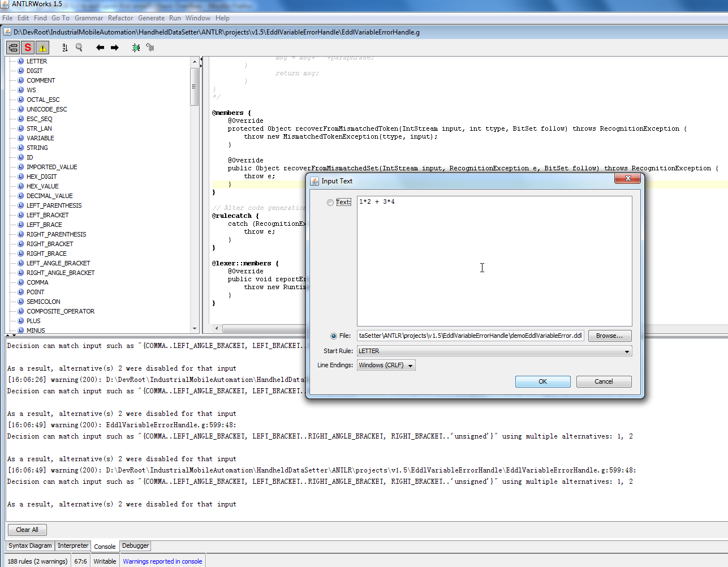Click the editor horizontal scroll-left arrow
Image resolution: width=728 pixels, height=567 pixels.
point(217,328)
